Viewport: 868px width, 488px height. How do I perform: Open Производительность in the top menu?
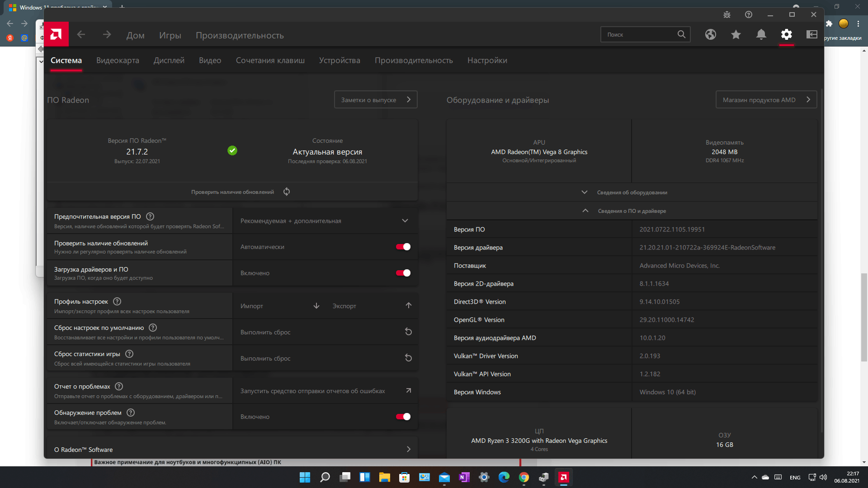pyautogui.click(x=240, y=35)
